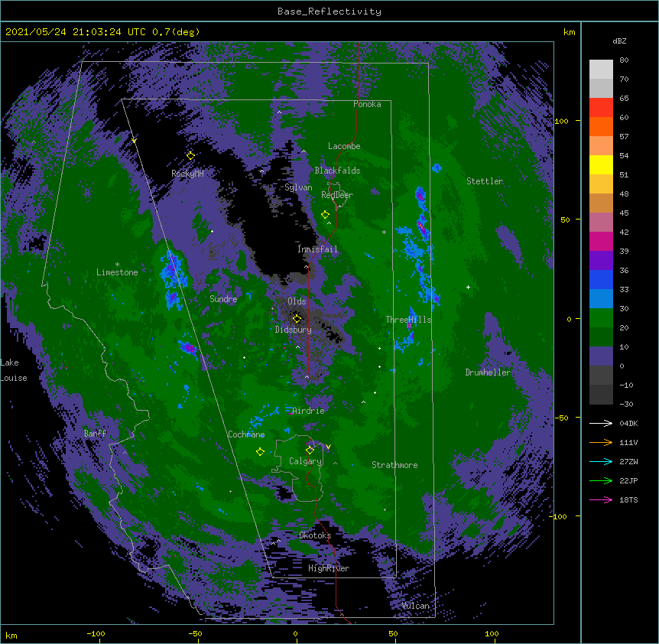The image size is (659, 644).
Task: Click the magenta 18TS arrow in legend
Action: pos(601,499)
